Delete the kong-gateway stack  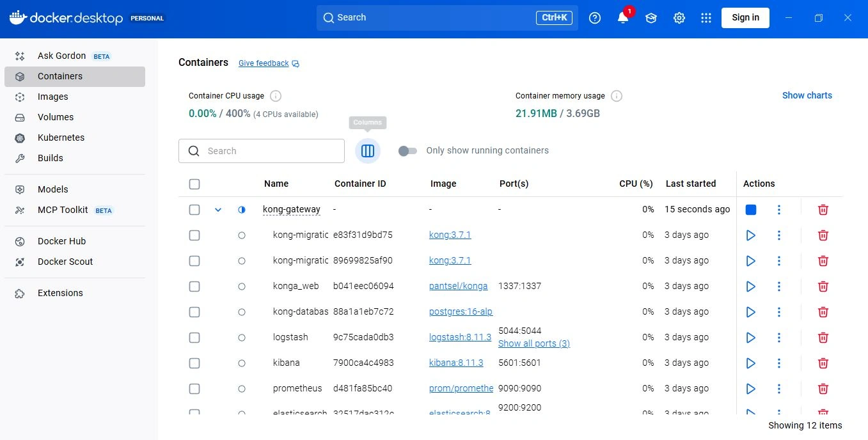point(823,210)
